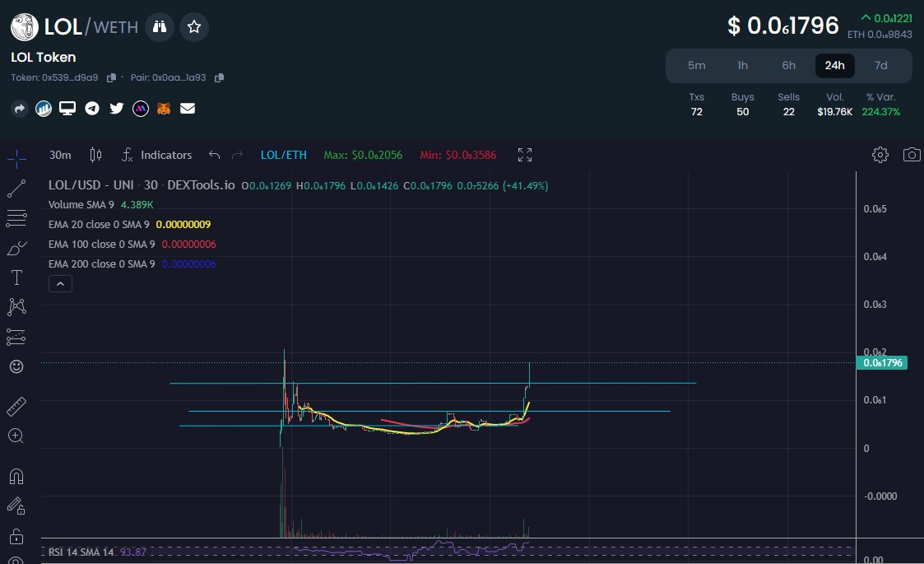
Task: Add LOL/WETH pair to favorites star
Action: click(194, 26)
